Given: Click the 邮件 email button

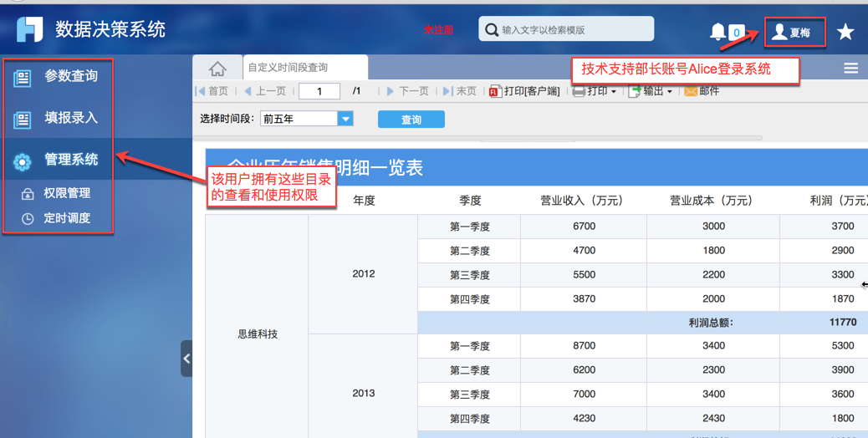Looking at the screenshot, I should click(702, 91).
